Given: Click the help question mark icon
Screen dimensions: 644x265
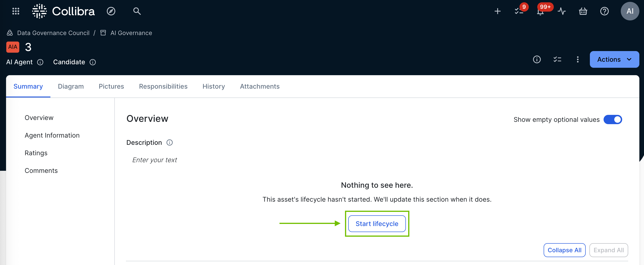Looking at the screenshot, I should (604, 11).
